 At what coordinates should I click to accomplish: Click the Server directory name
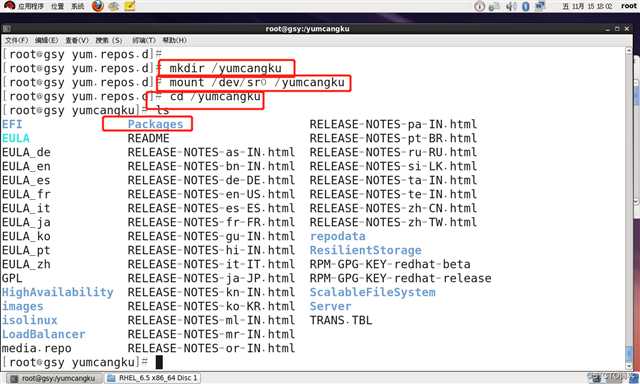pos(331,306)
